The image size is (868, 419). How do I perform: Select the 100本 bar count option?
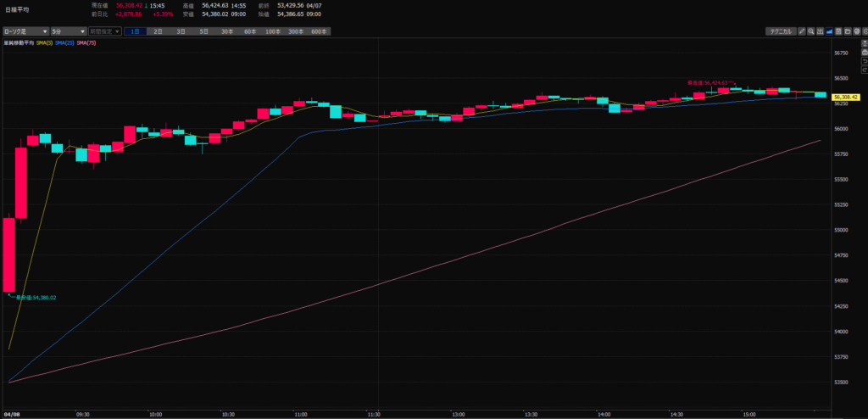click(x=273, y=31)
